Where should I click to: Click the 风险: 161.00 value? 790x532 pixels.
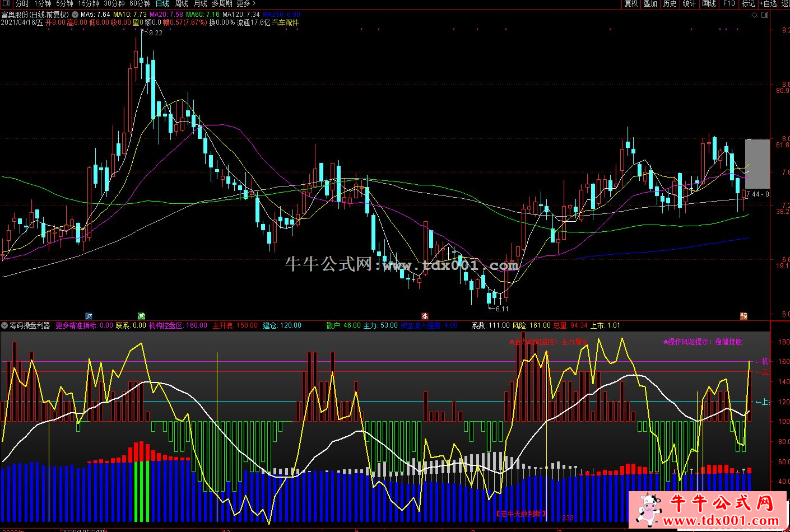tap(531, 325)
